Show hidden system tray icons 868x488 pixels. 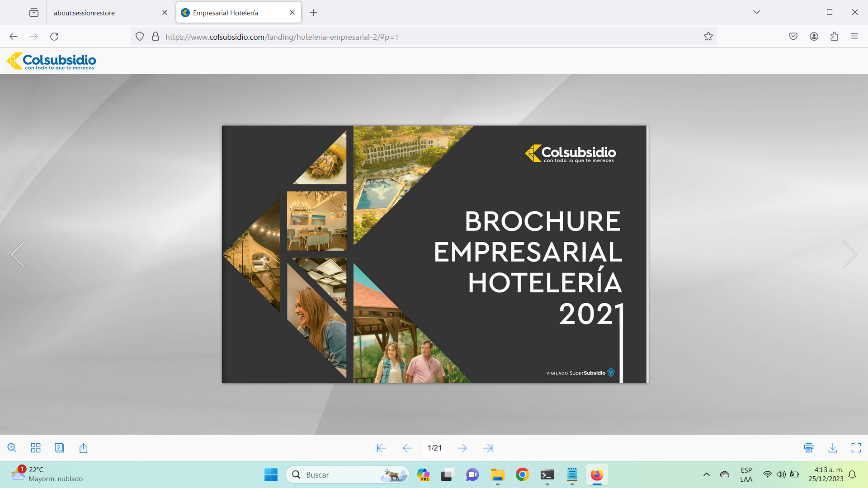pos(706,474)
